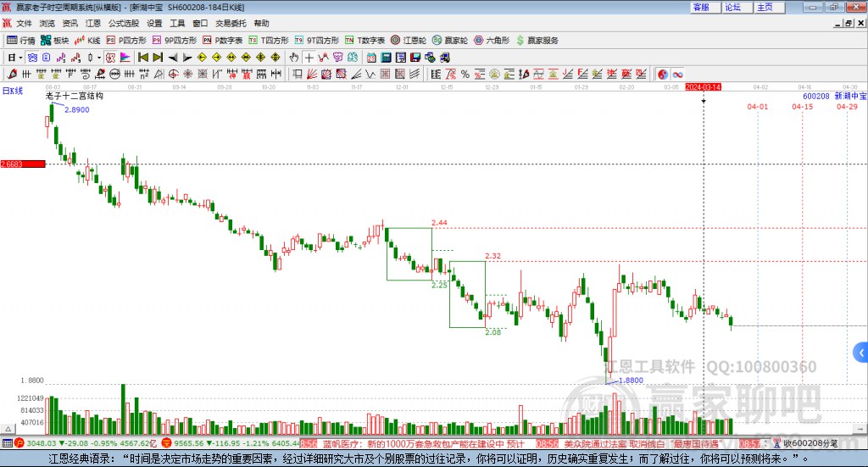Click the blue round floating side button
868x467 pixels.
pos(860,352)
